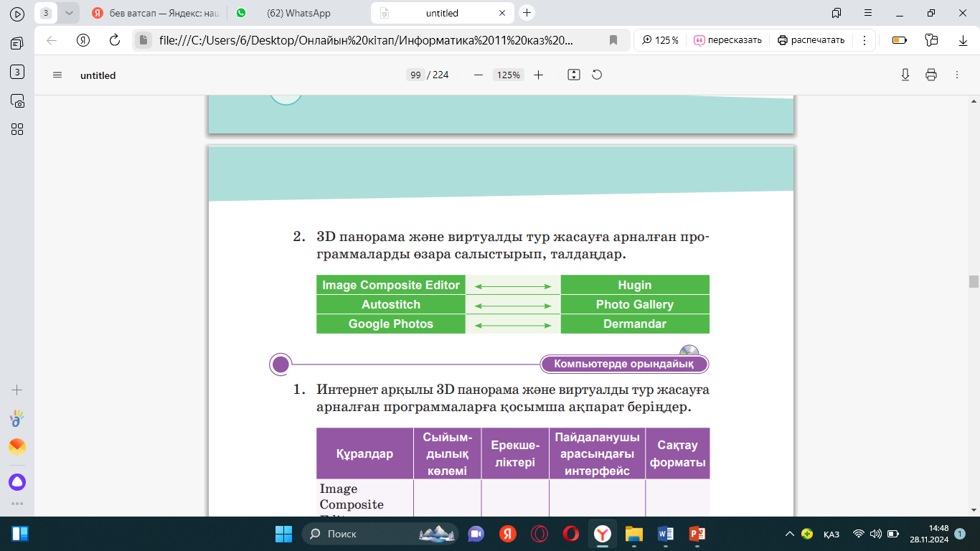The height and width of the screenshot is (551, 980).
Task: Click the 'Hugin' cell in the comparison table
Action: (x=635, y=285)
